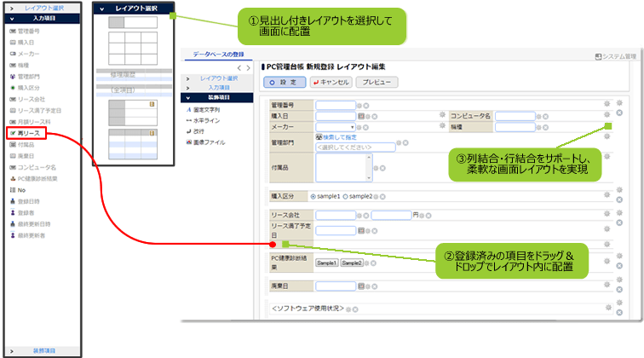Choose the three-by-three grid layout thumbnail
The height and width of the screenshot is (358, 644).
(133, 49)
